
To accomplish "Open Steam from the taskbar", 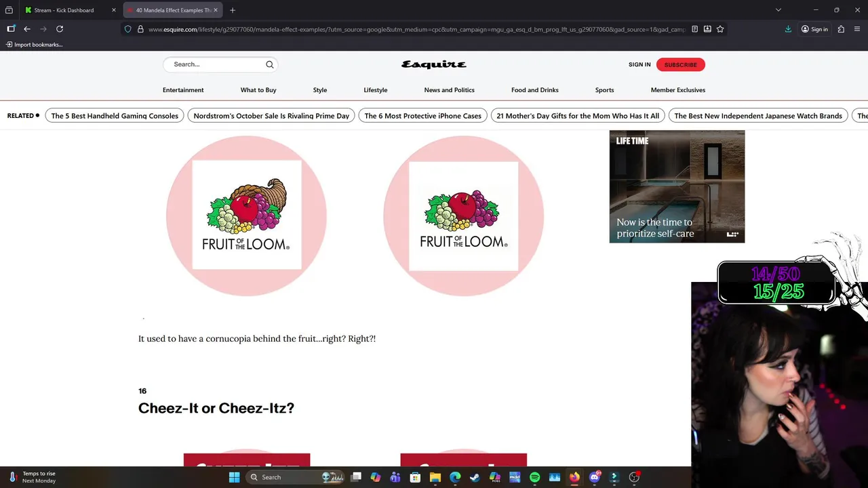I will click(x=475, y=477).
